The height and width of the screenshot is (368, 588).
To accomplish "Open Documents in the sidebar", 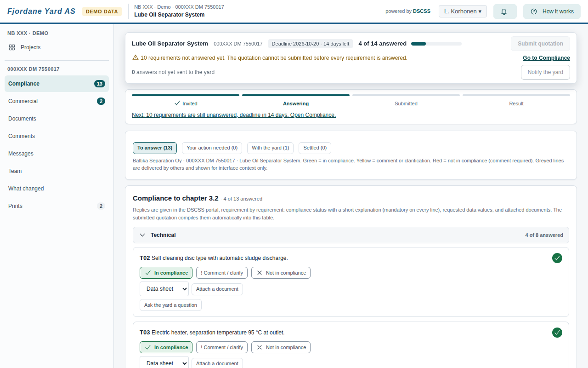I will pyautogui.click(x=57, y=119).
